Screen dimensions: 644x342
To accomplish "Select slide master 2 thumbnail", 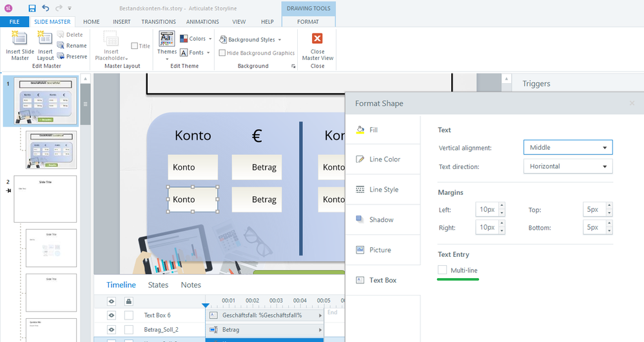I will pyautogui.click(x=45, y=199).
